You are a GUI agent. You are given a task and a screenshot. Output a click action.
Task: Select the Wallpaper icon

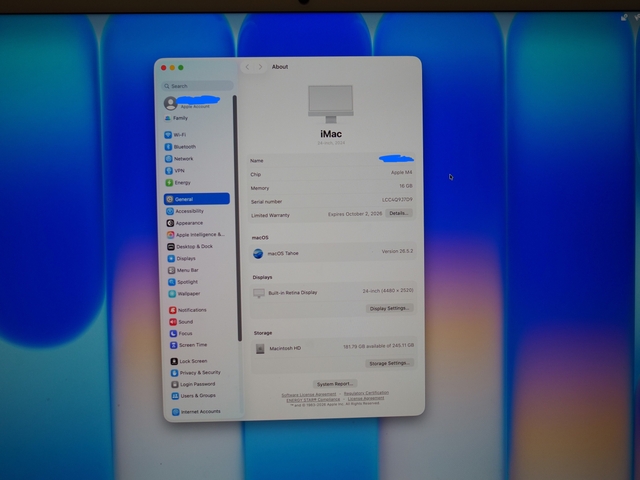[x=173, y=293]
